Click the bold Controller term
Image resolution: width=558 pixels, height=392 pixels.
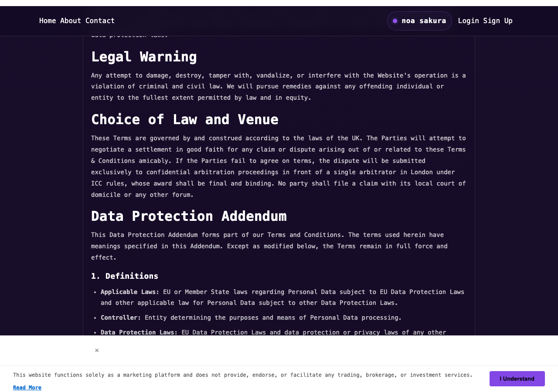pyautogui.click(x=121, y=318)
